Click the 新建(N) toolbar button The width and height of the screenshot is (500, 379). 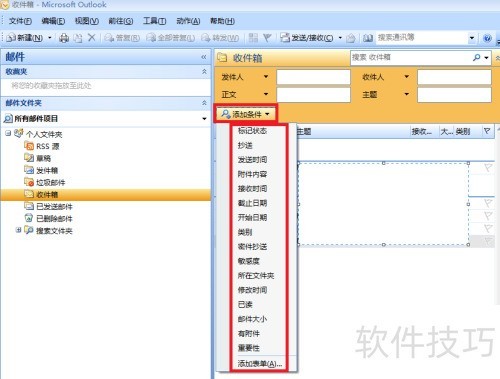[25, 38]
